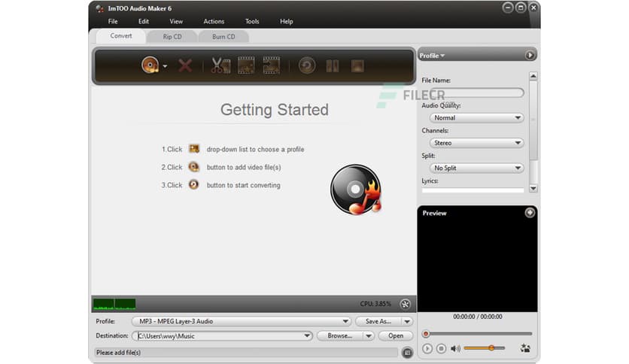Click the ImTOO app icon in title bar
This screenshot has height=364, width=629.
(x=100, y=8)
